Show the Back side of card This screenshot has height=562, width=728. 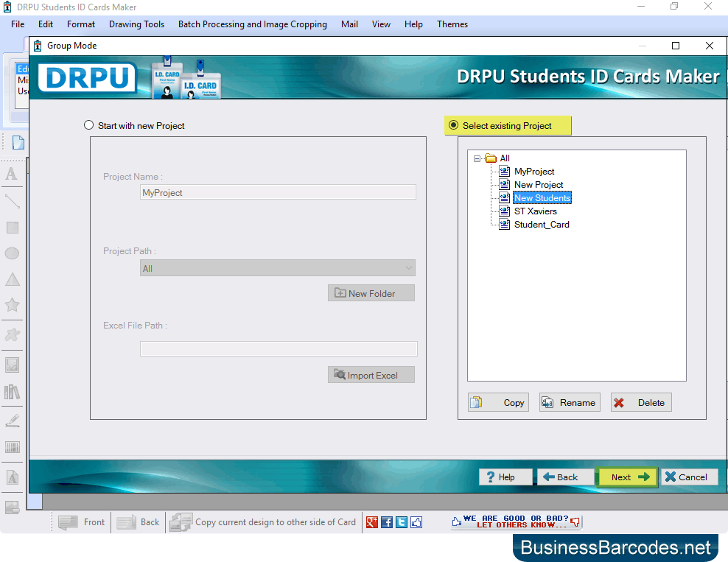[x=138, y=522]
